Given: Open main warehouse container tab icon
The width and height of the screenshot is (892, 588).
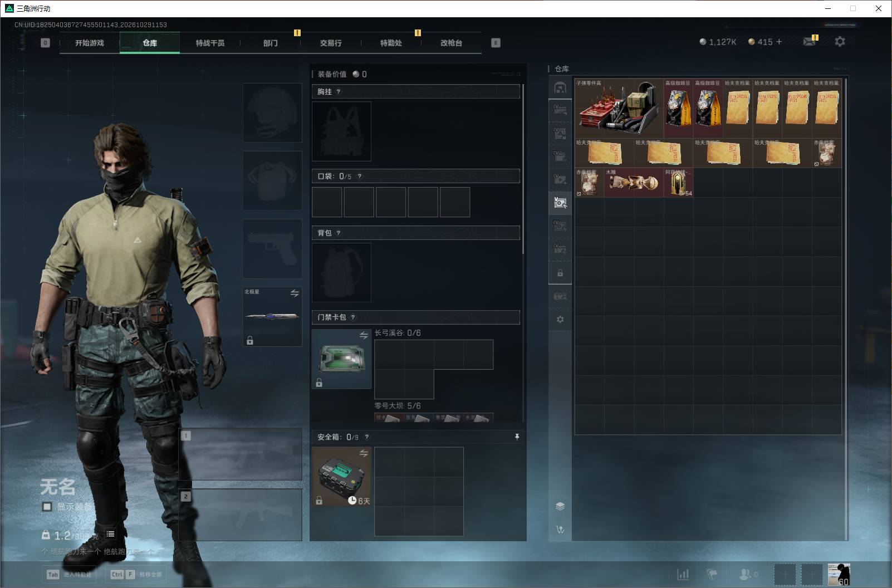Looking at the screenshot, I should (x=560, y=87).
